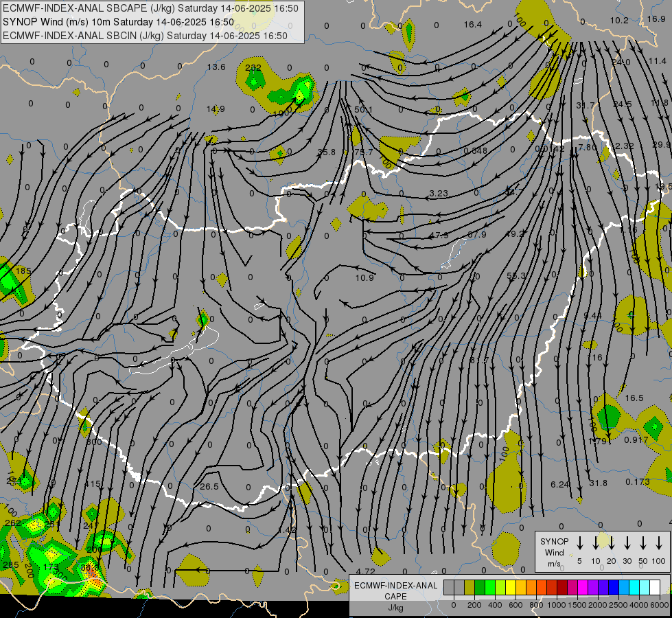Click the 185 value on map

(x=23, y=271)
